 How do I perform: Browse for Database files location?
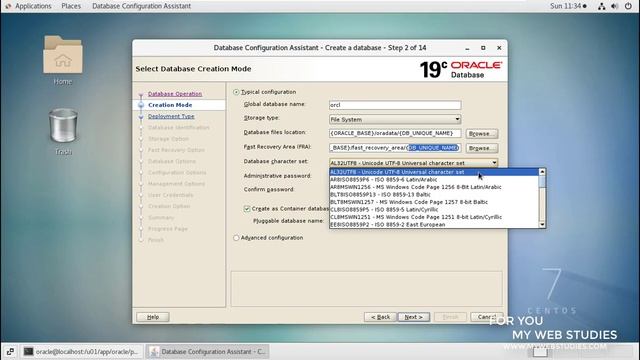tap(482, 133)
